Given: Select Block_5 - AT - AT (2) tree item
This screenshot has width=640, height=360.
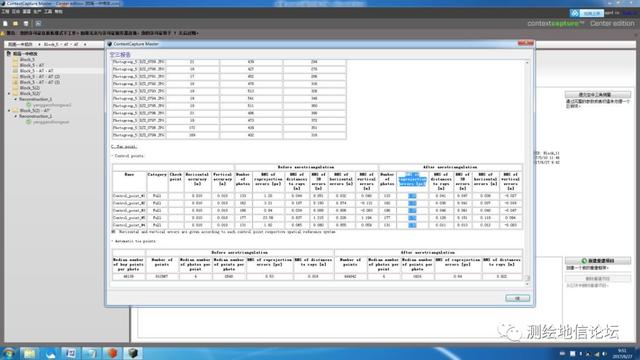Looking at the screenshot, I should pyautogui.click(x=40, y=76).
